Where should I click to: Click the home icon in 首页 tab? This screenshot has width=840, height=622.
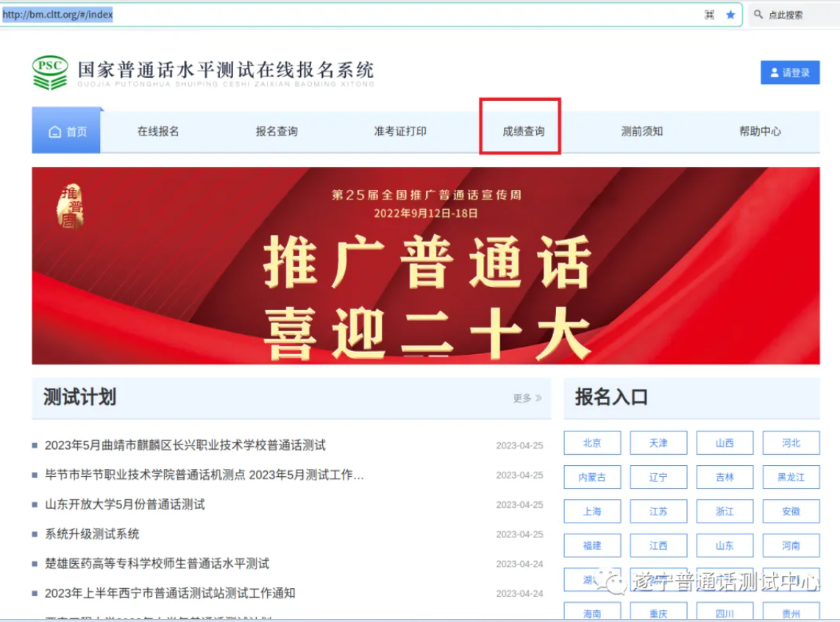click(x=54, y=132)
